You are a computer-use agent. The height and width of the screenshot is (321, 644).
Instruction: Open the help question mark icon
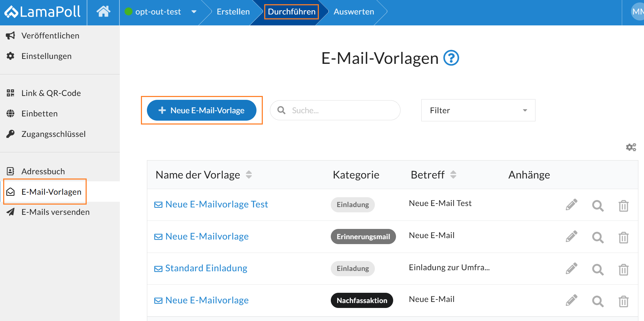coord(451,58)
